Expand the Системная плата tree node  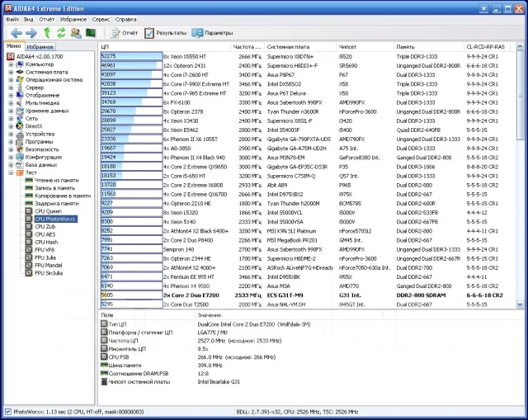click(11, 72)
